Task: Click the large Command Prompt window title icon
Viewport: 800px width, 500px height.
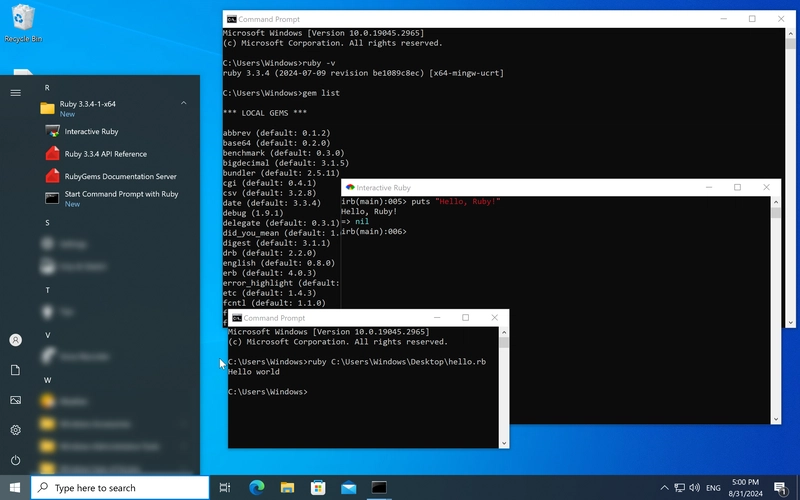Action: [232, 19]
